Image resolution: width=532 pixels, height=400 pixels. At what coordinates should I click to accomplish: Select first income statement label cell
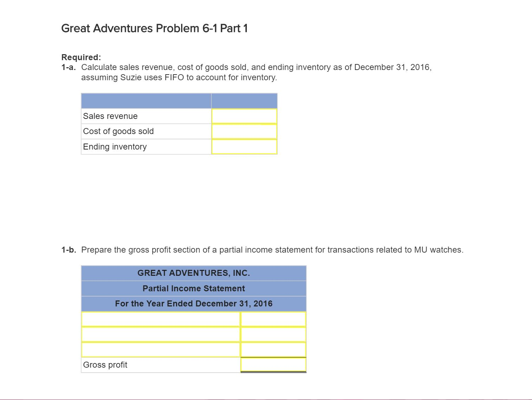161,319
